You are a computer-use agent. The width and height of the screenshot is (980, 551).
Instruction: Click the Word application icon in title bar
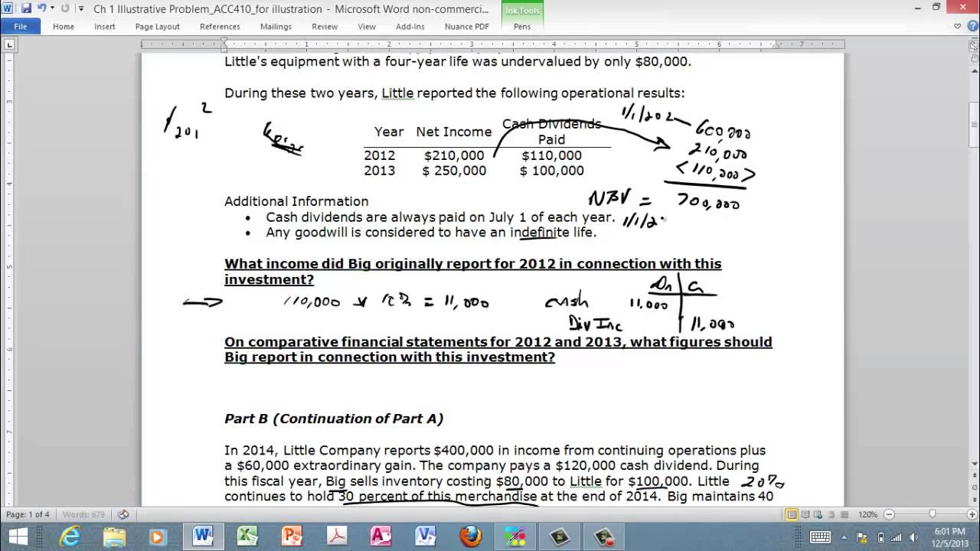pos(8,8)
